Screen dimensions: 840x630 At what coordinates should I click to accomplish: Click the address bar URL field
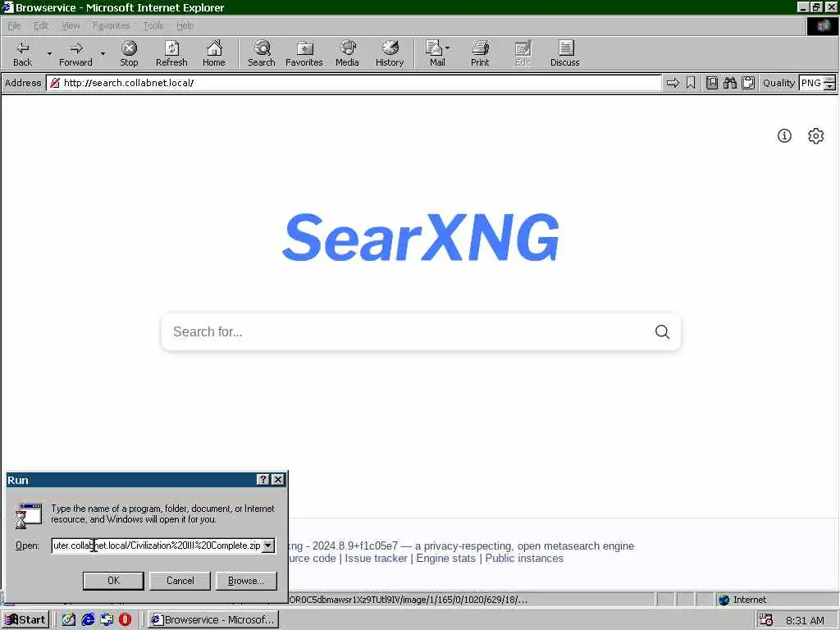pos(354,83)
